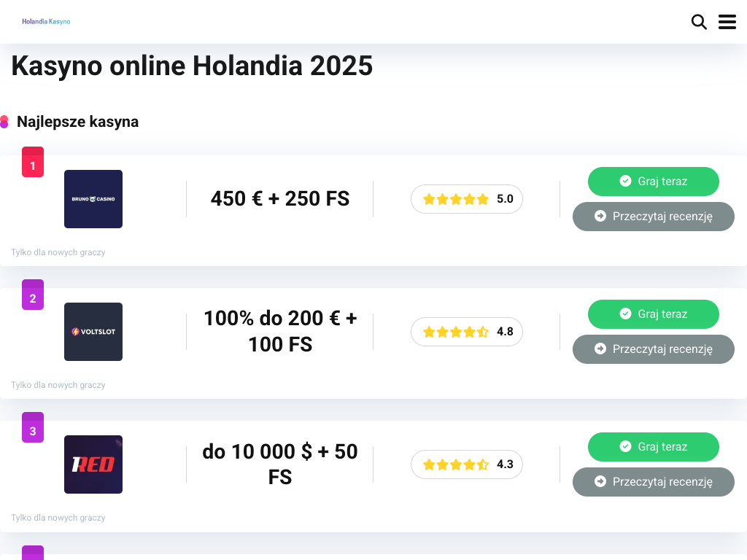
Task: Read the Bruno Casino review
Action: (x=653, y=217)
